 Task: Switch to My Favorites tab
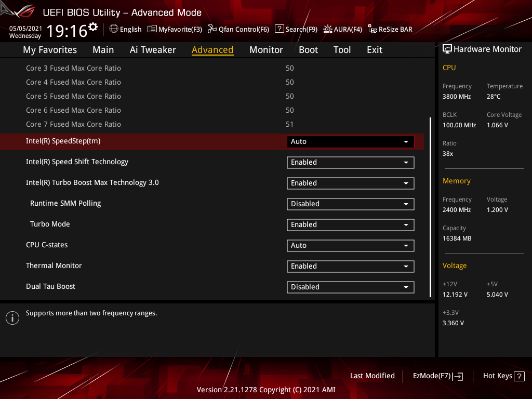pyautogui.click(x=50, y=50)
